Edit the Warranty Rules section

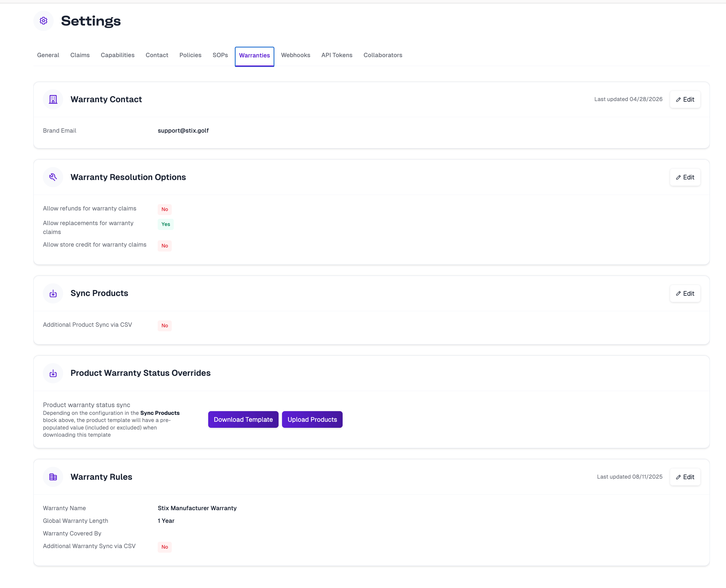(685, 477)
